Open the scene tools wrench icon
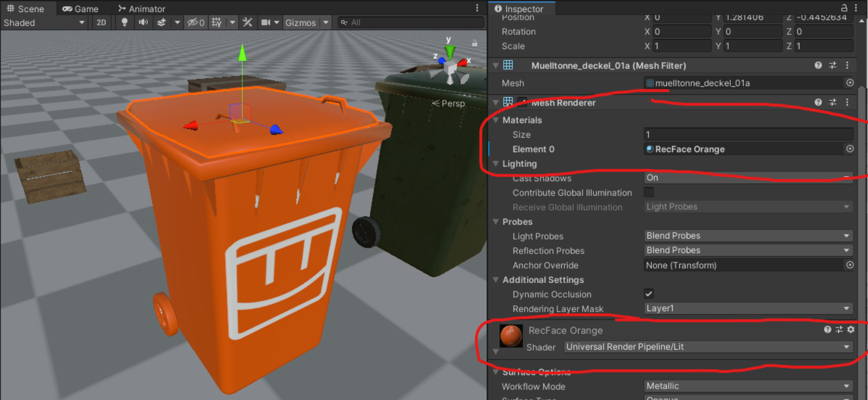Viewport: 868px width, 400px height. [247, 22]
